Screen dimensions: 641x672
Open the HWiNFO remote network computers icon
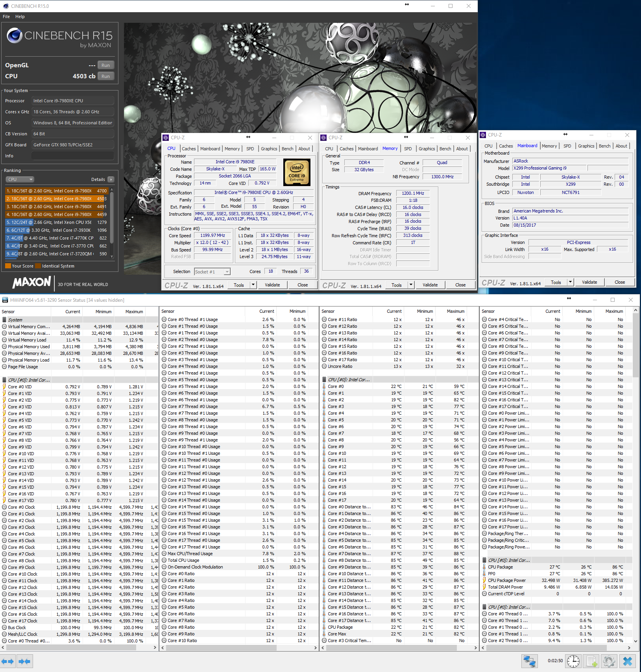tap(529, 661)
